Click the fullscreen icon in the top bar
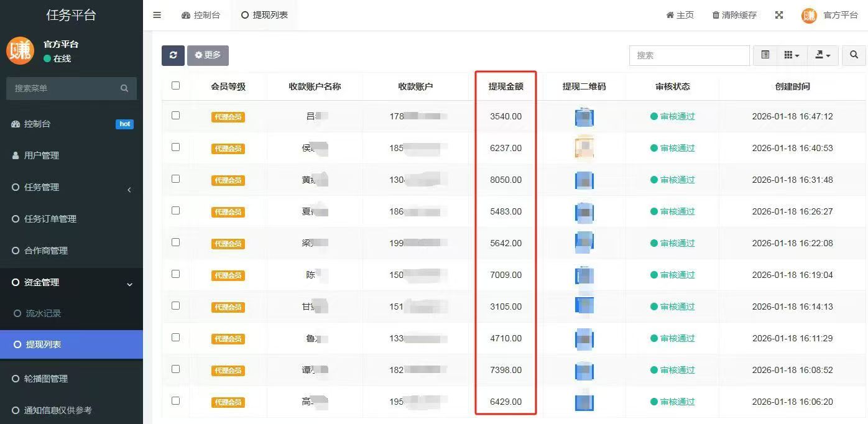Viewport: 868px width, 424px height. [x=779, y=15]
